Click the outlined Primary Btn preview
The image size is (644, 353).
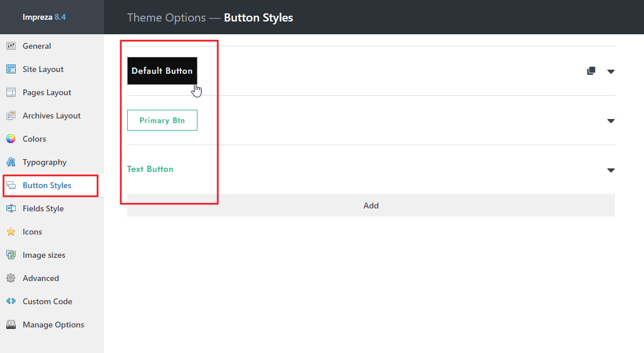162,120
